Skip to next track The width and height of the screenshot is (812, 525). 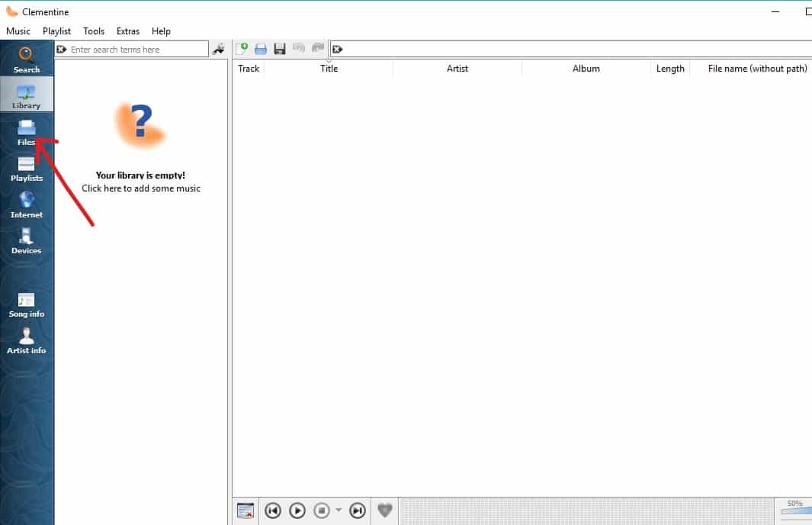click(x=358, y=511)
